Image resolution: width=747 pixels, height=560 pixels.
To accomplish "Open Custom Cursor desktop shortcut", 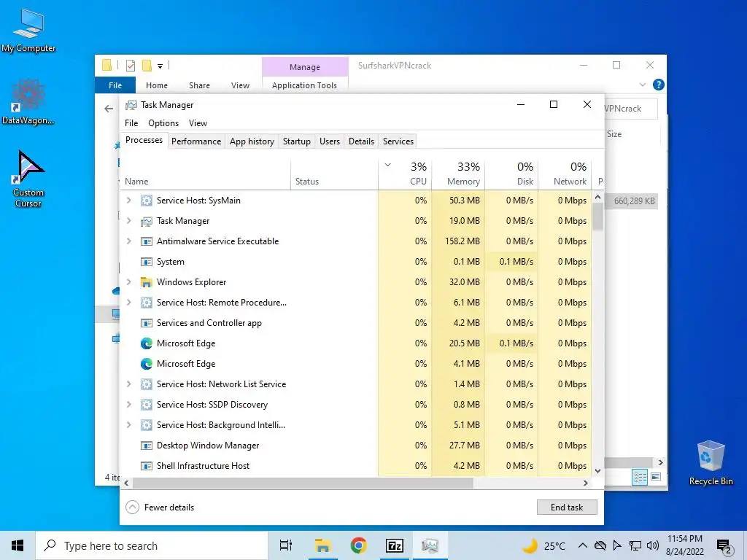I will tap(28, 179).
